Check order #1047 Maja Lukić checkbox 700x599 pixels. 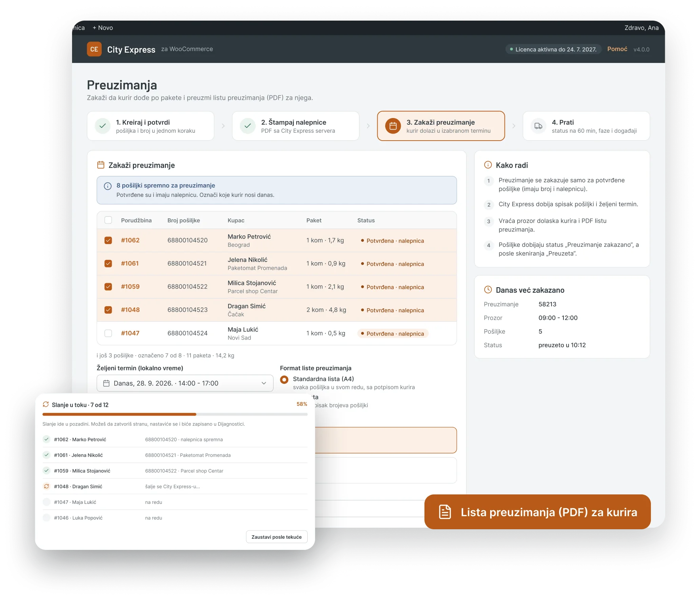point(108,333)
